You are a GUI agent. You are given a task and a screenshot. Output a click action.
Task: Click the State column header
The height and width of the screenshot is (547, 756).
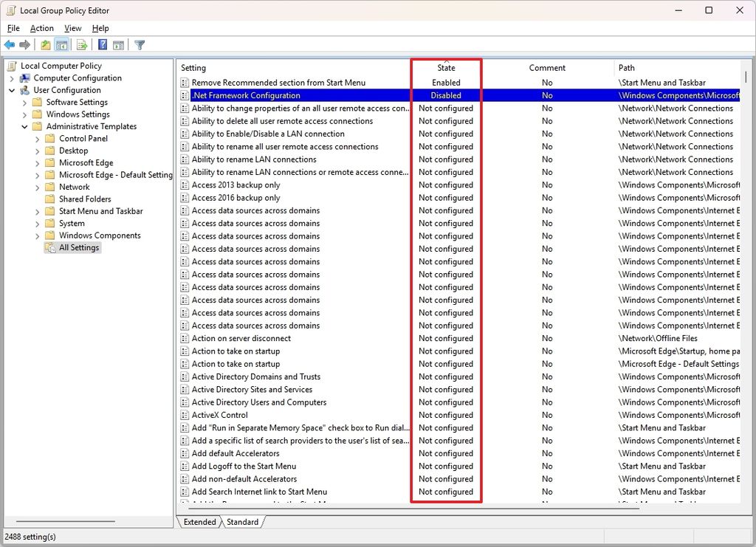[x=446, y=67]
